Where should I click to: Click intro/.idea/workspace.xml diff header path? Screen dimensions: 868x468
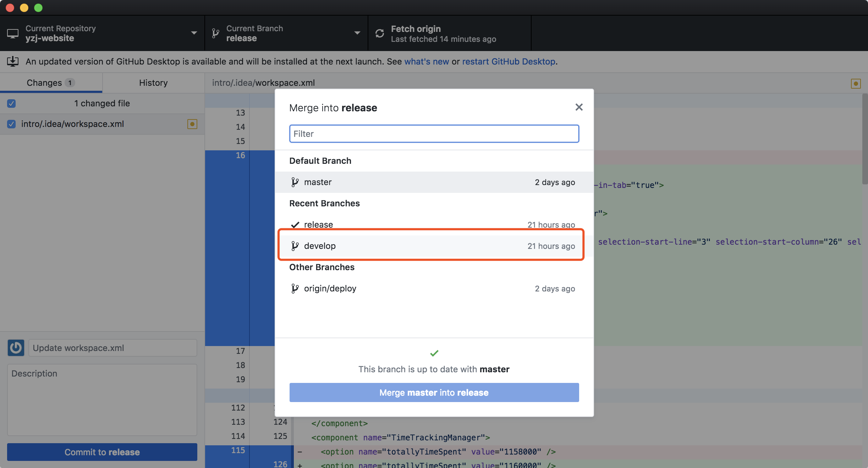(263, 83)
